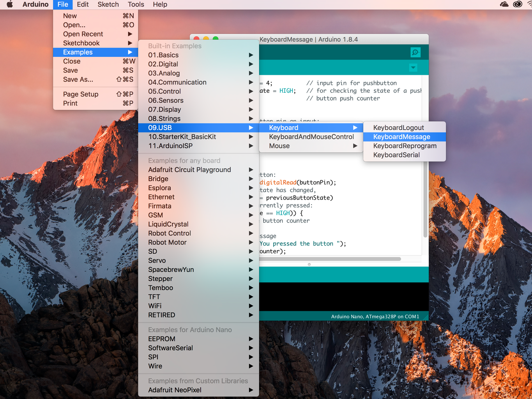Open the Temboo examples submenu
This screenshot has height=399, width=532.
[198, 288]
